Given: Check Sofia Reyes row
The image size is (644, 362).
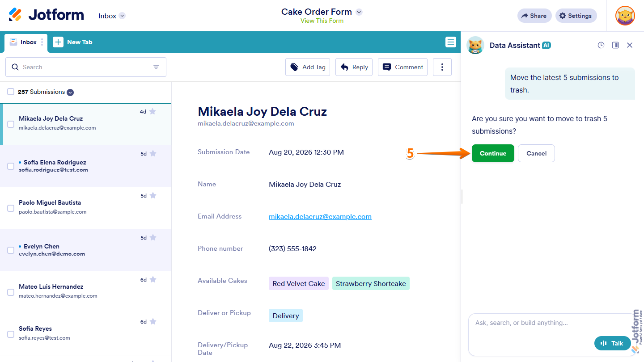Looking at the screenshot, I should coord(11,334).
